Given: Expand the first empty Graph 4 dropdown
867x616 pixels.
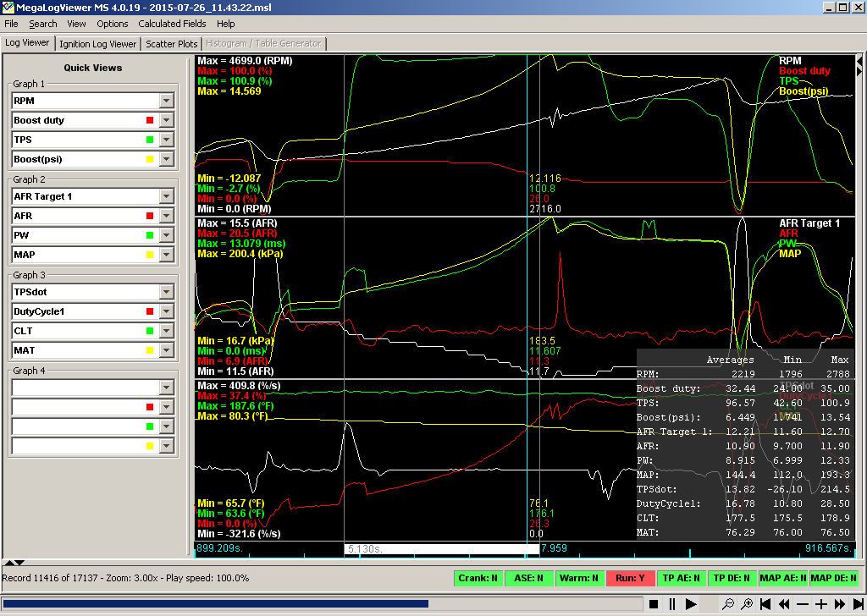Looking at the screenshot, I should (x=166, y=388).
